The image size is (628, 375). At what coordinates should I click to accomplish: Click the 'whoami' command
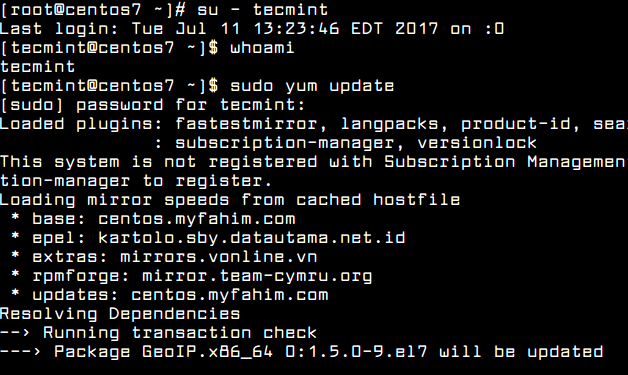pyautogui.click(x=262, y=48)
